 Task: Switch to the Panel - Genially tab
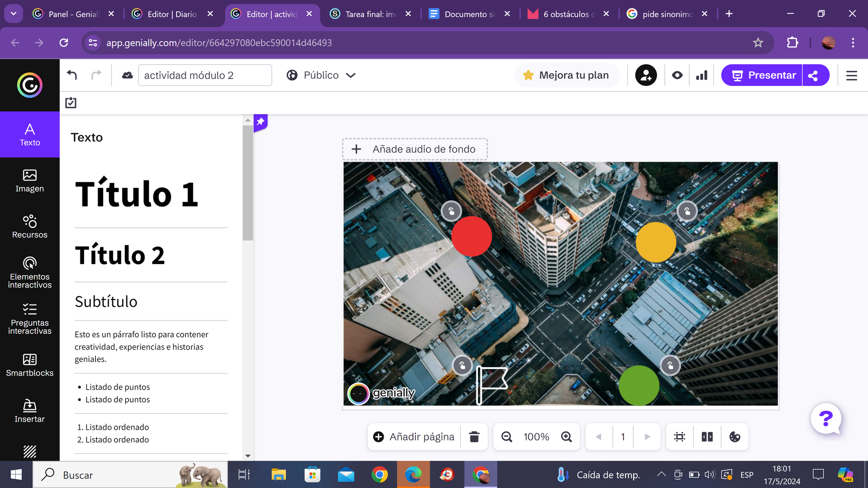(73, 14)
